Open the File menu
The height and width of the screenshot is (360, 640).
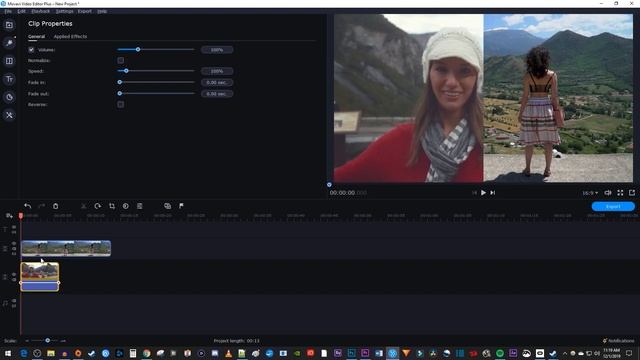coord(8,11)
